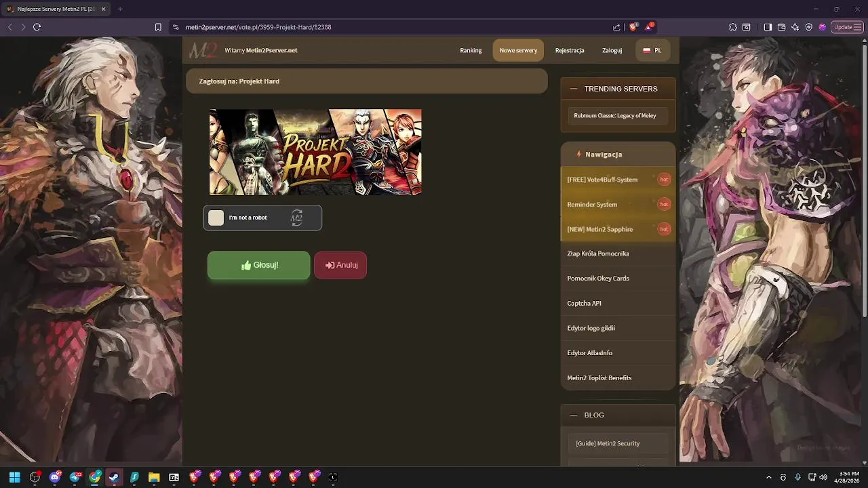The width and height of the screenshot is (868, 488).
Task: Click the Update menu button
Action: [x=848, y=27]
